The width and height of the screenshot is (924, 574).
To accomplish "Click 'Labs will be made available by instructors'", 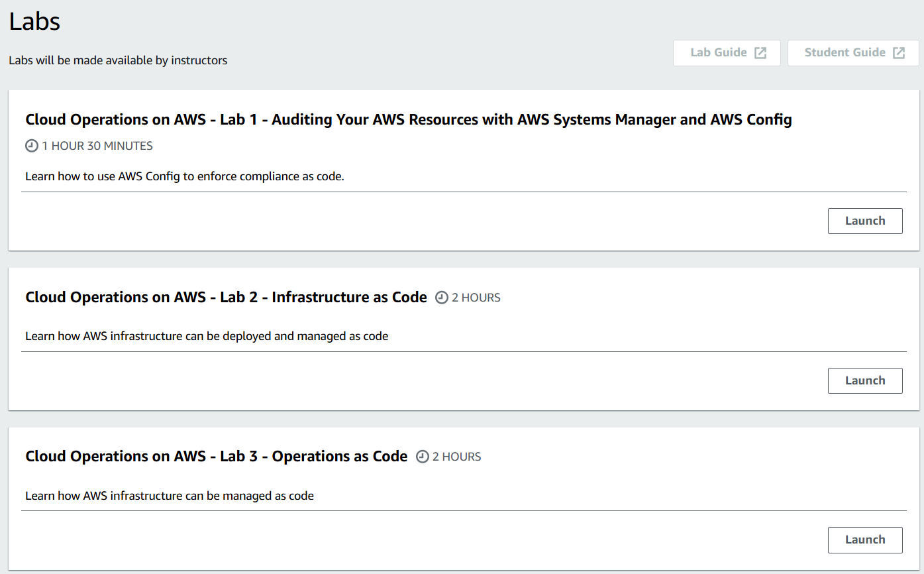I will pyautogui.click(x=118, y=60).
